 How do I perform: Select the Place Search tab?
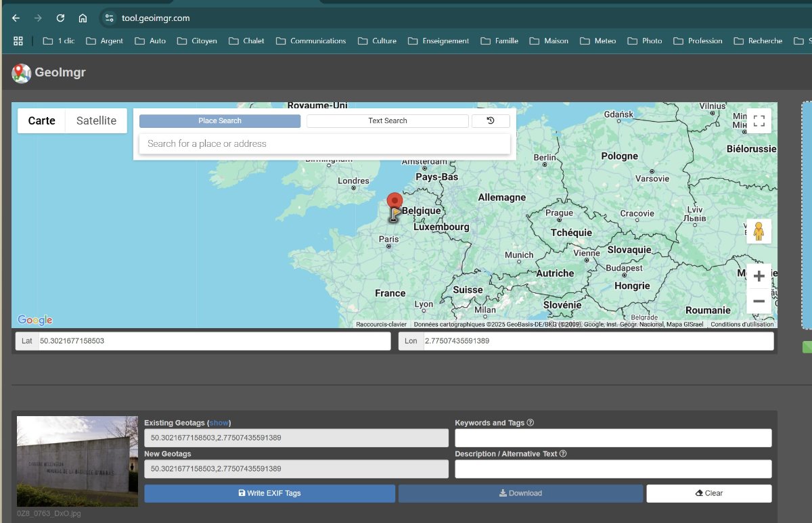tap(220, 120)
